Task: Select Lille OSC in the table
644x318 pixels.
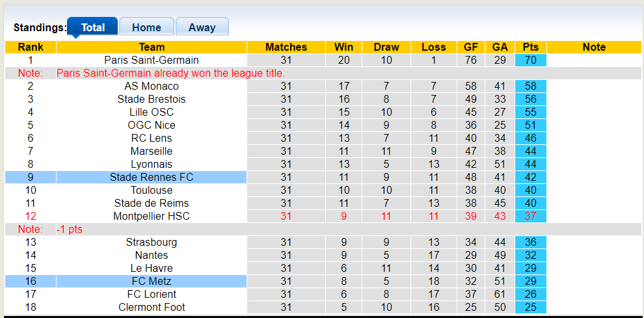Action: click(x=152, y=112)
